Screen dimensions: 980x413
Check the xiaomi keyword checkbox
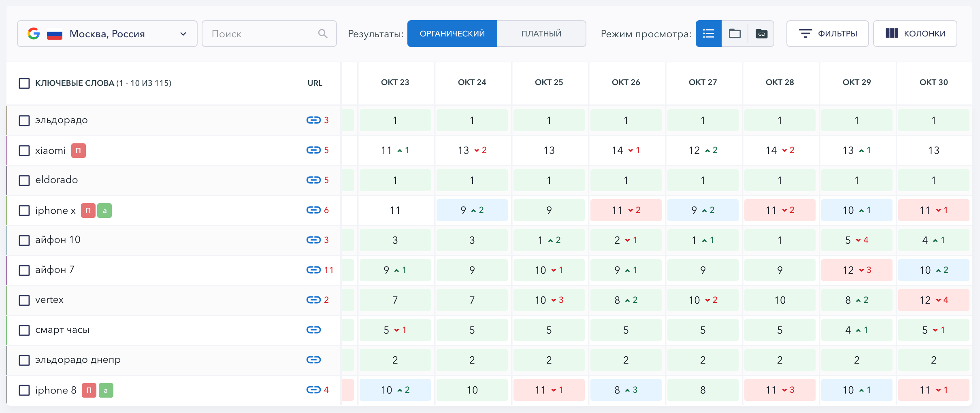click(x=24, y=151)
